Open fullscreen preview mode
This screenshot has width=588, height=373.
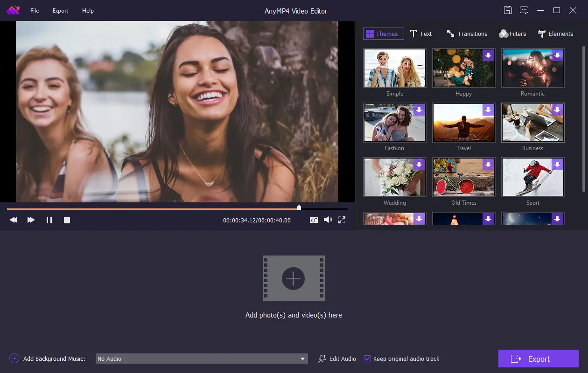pyautogui.click(x=342, y=220)
